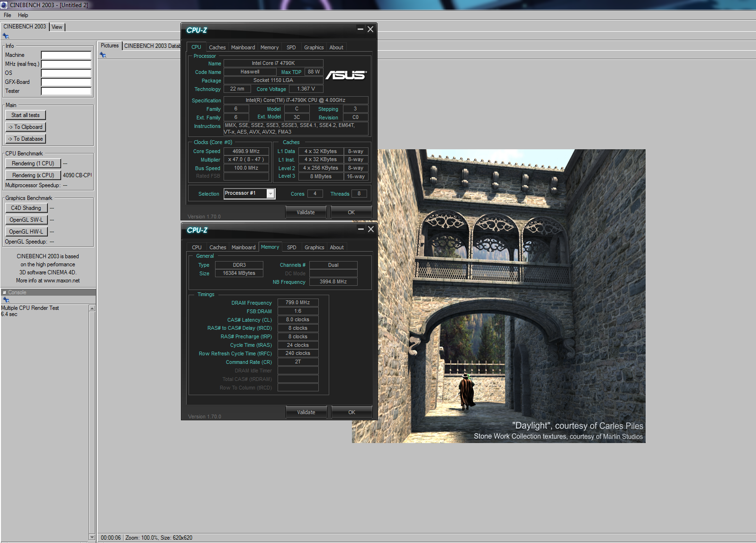This screenshot has height=543, width=756.
Task: Open Mainboard tab in lower CPU-Z window
Action: [243, 247]
